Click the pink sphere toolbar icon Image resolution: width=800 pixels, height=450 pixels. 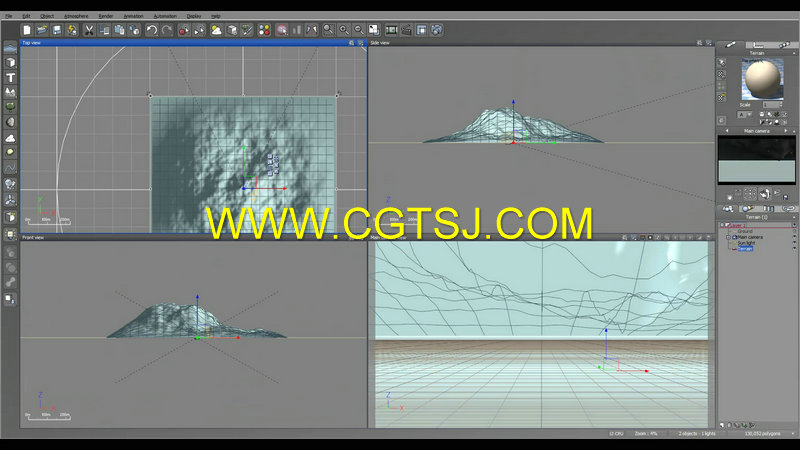(x=282, y=30)
